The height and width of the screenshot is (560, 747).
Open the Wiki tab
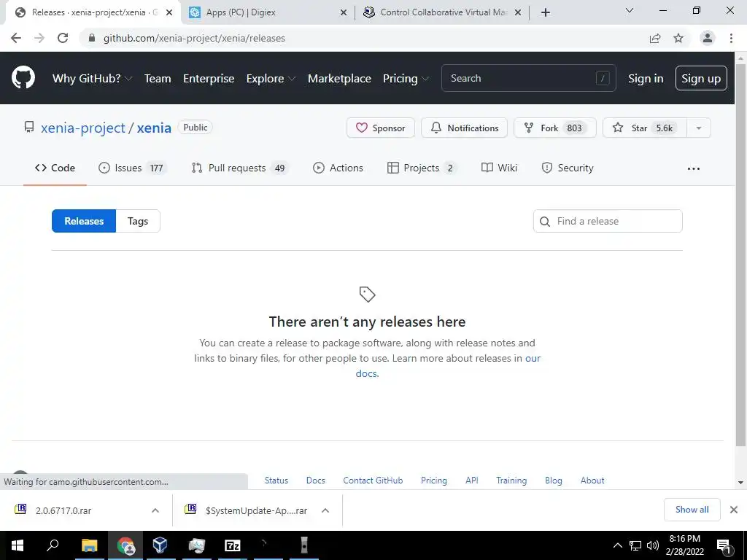tap(499, 168)
